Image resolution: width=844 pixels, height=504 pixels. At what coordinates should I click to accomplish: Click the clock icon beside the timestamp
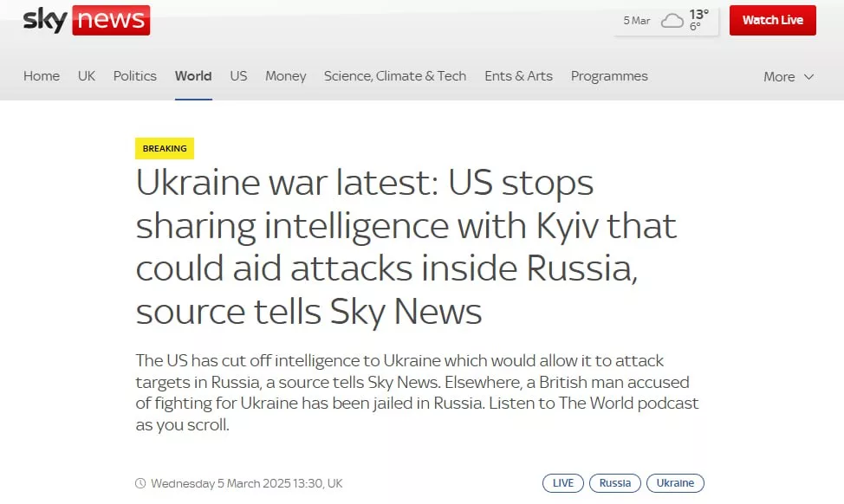[140, 483]
